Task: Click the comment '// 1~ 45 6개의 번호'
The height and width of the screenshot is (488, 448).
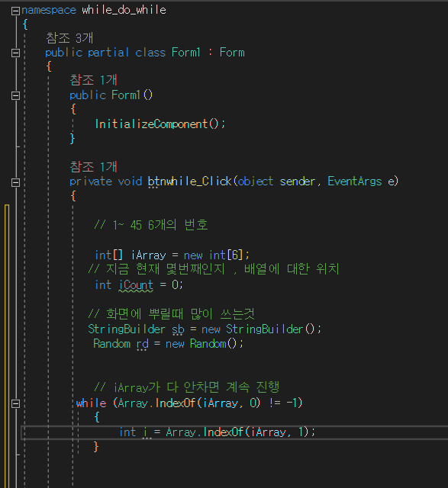Action: tap(151, 225)
